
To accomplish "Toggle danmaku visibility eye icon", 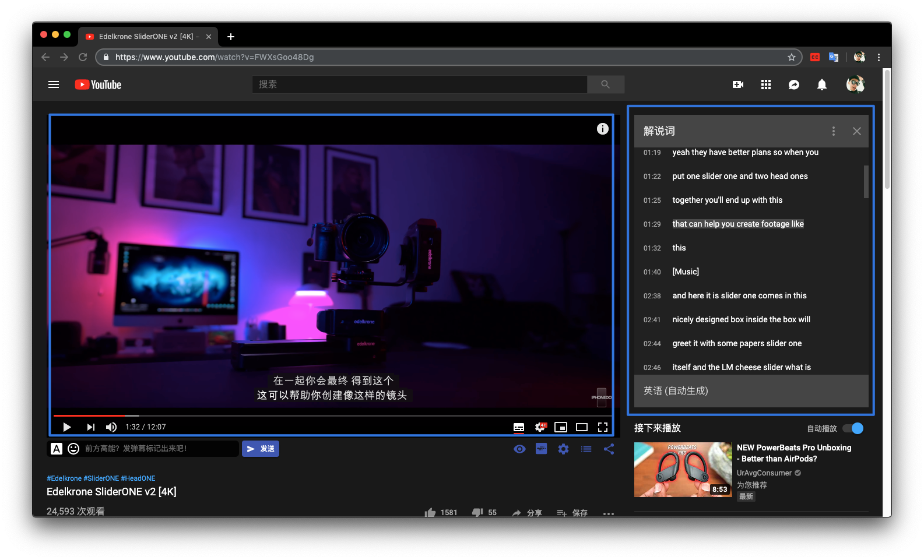I will click(519, 449).
